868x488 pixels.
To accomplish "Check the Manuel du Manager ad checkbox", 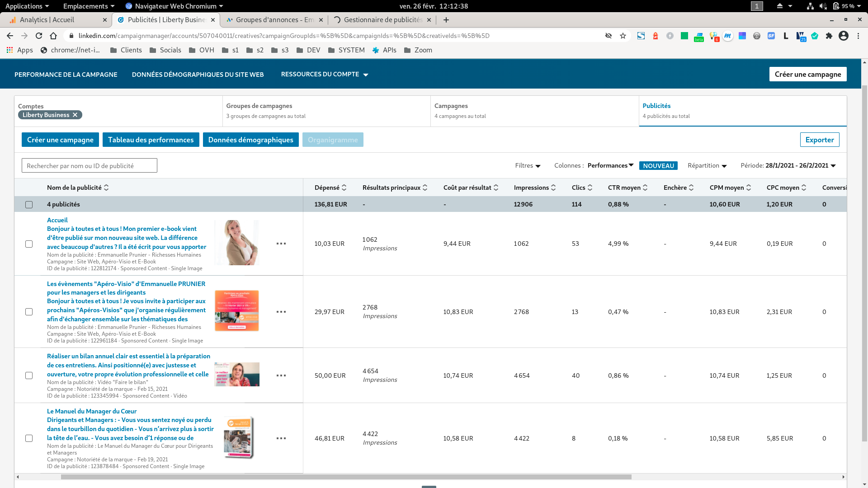I will click(29, 438).
